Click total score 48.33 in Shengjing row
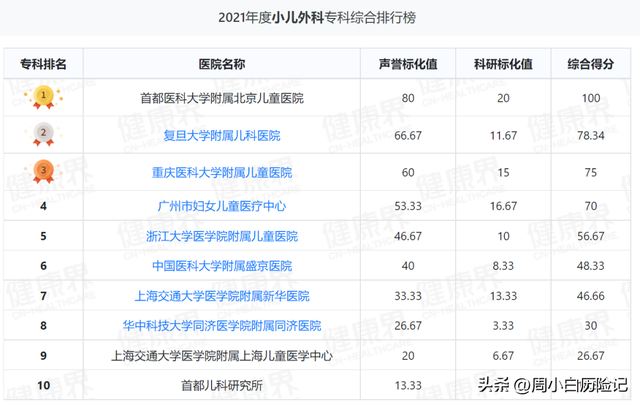The image size is (640, 405). click(591, 266)
